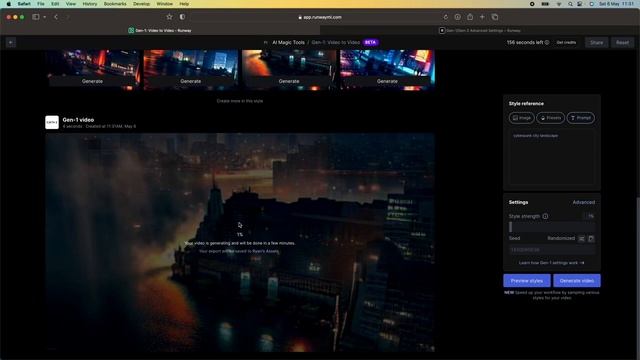Click the style prompt text area

coord(551,158)
